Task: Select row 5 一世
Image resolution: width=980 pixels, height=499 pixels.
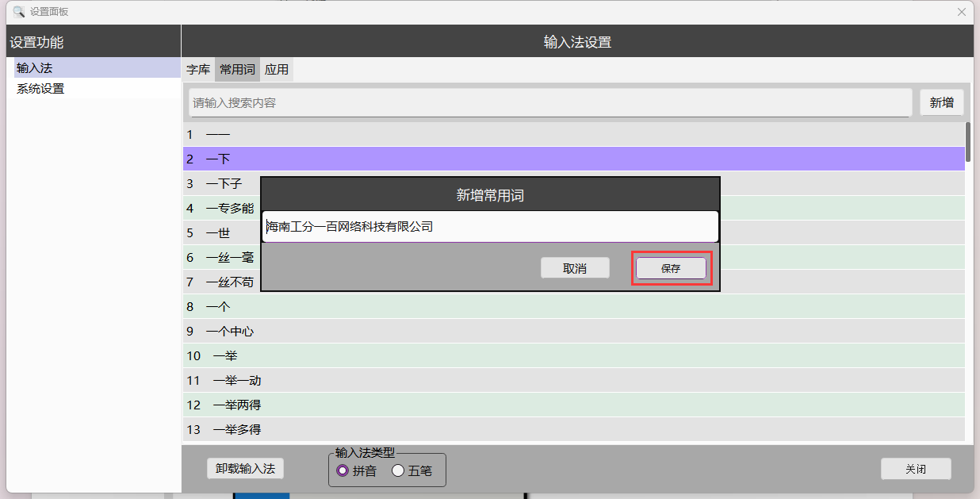Action: coord(221,232)
